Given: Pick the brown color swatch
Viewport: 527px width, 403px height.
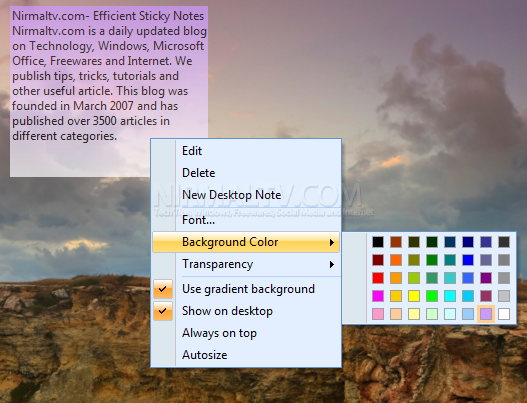Looking at the screenshot, I should pos(396,242).
